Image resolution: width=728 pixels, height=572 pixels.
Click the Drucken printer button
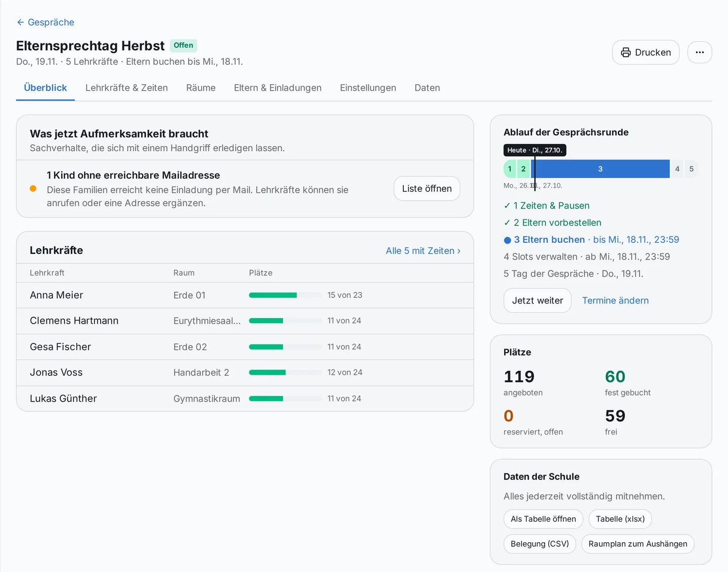[646, 52]
